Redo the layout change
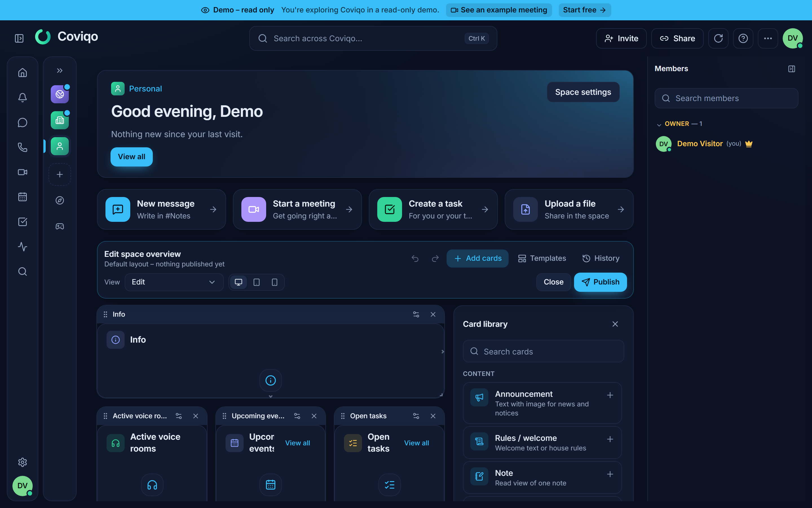 point(435,258)
